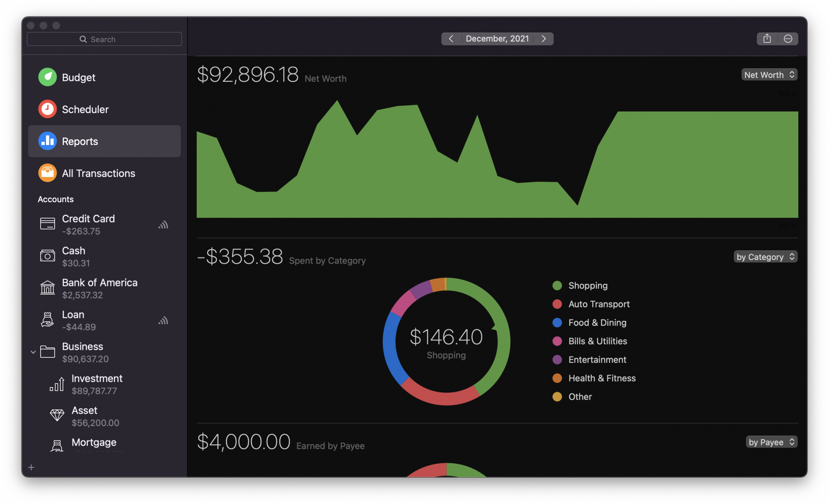Viewport: 829px width, 504px height.
Task: Open the Budget section leaf icon
Action: [x=47, y=77]
